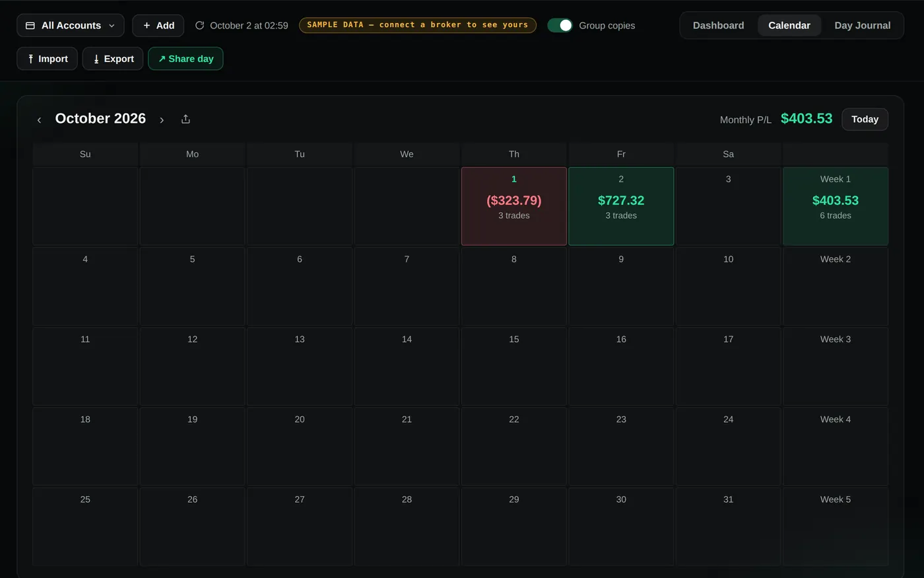This screenshot has height=578, width=924.
Task: Select the October 15 calendar cell
Action: 514,367
